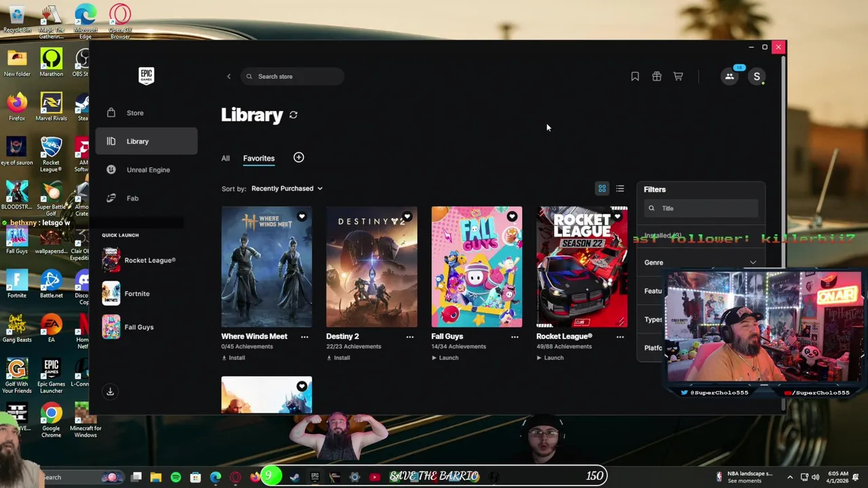Add a new collection with the plus icon

[298, 157]
